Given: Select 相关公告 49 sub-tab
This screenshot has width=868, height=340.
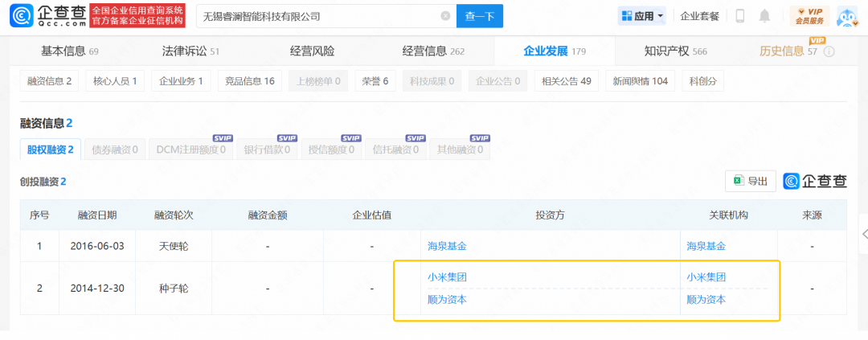Looking at the screenshot, I should point(567,81).
